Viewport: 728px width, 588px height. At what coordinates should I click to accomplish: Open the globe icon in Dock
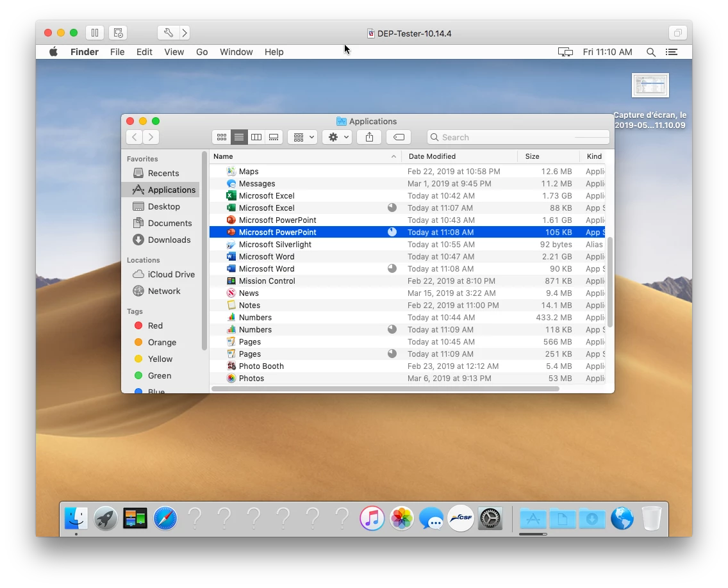coord(622,518)
